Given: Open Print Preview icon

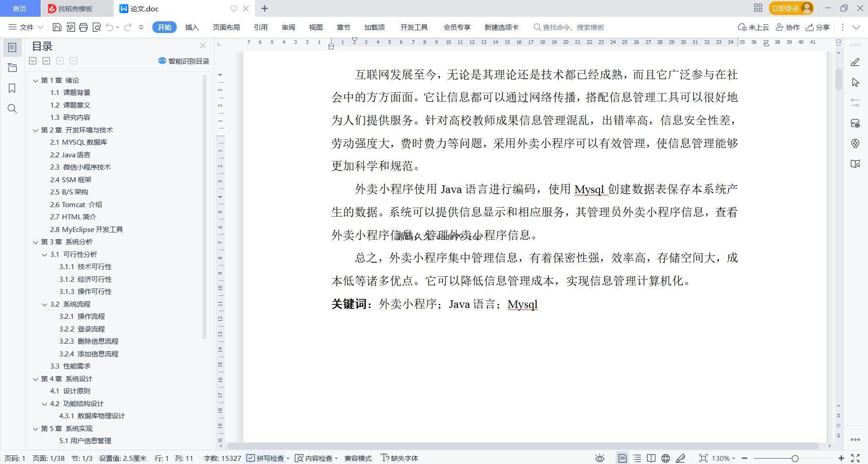Looking at the screenshot, I should coord(96,27).
